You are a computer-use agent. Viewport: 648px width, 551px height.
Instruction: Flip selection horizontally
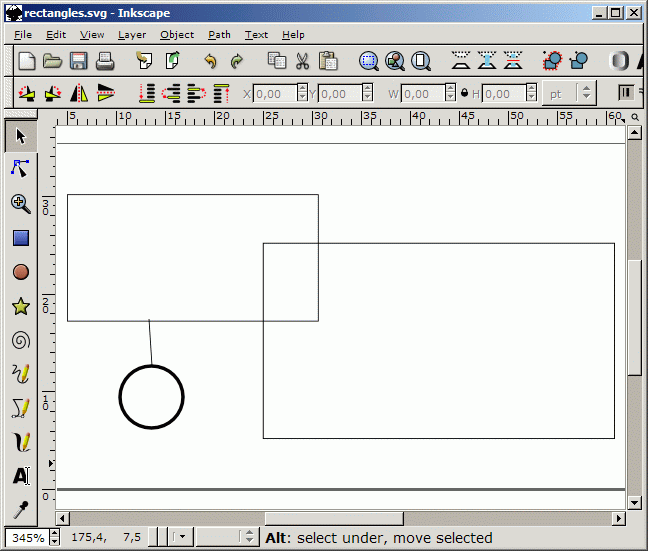point(79,93)
